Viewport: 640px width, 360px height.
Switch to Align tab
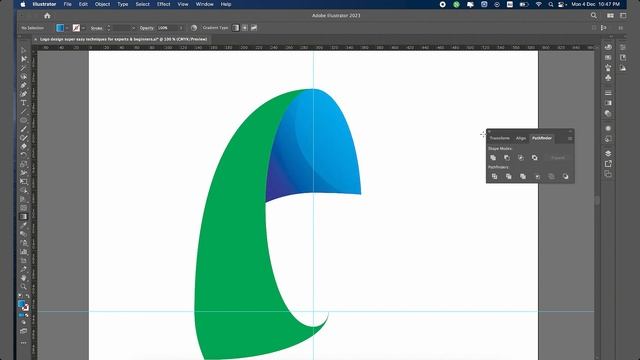521,138
